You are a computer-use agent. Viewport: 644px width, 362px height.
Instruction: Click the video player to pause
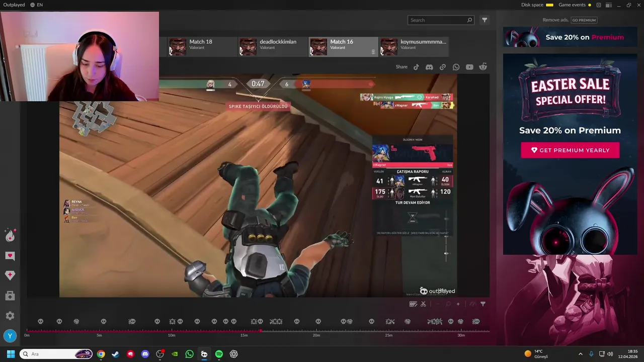click(x=258, y=186)
